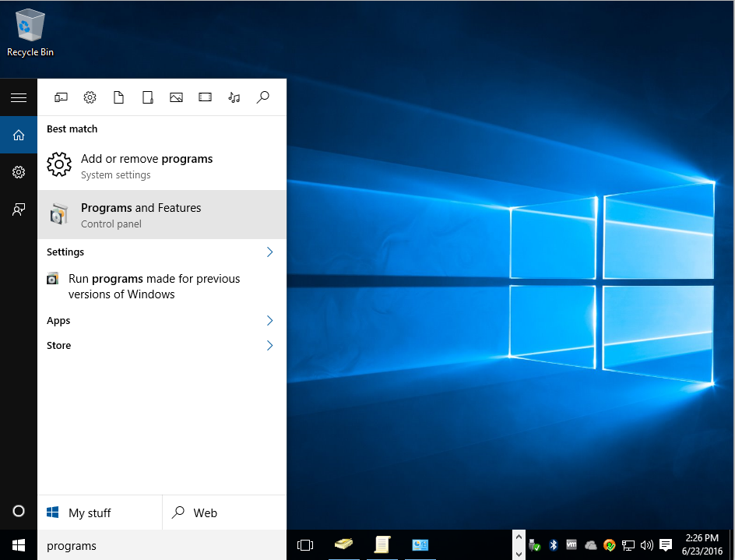The width and height of the screenshot is (735, 560).
Task: Click the Control panel subtitle
Action: [111, 224]
